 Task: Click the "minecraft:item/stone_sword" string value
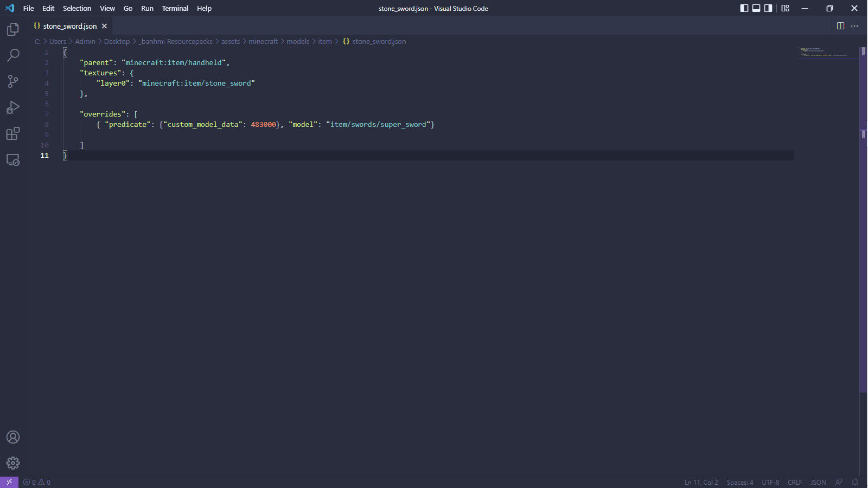[196, 84]
